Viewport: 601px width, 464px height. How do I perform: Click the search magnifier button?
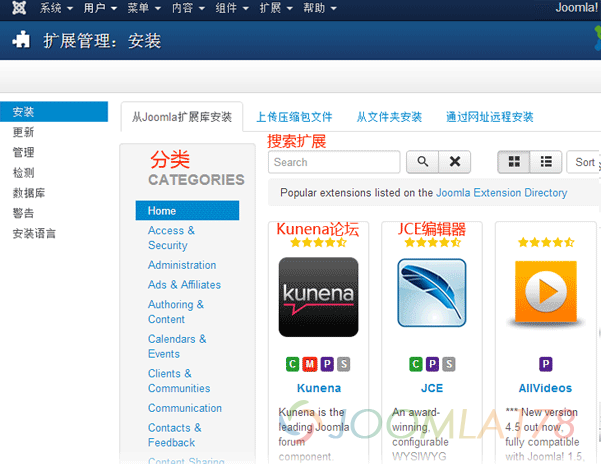point(422,162)
